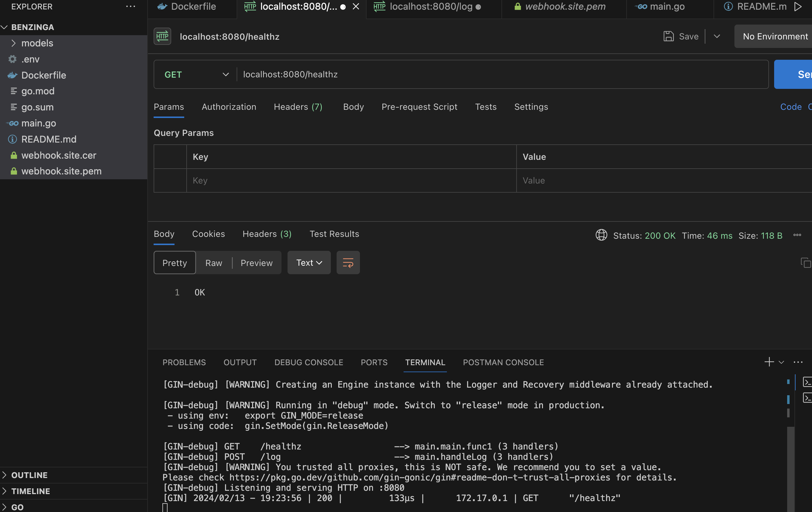812x512 pixels.
Task: Select the Pretty view toggle
Action: tap(175, 263)
